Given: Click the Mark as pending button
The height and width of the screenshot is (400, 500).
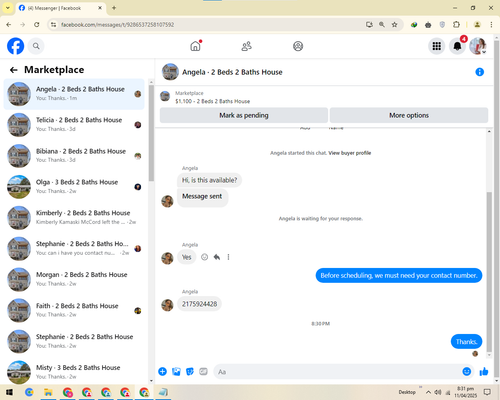Looking at the screenshot, I should point(244,115).
